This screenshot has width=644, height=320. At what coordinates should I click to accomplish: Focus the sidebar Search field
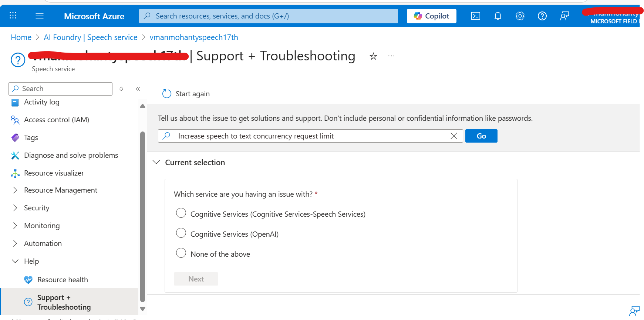coord(60,89)
